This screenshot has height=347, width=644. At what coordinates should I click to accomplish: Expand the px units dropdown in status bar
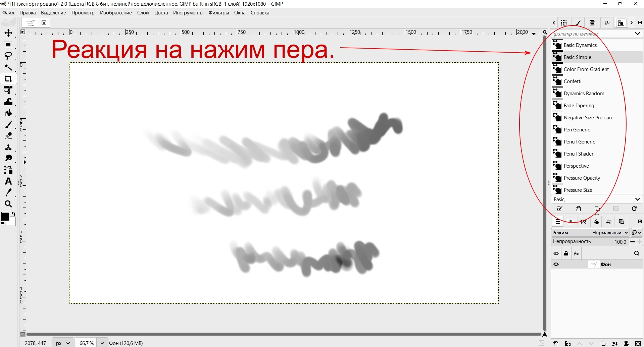(63, 343)
